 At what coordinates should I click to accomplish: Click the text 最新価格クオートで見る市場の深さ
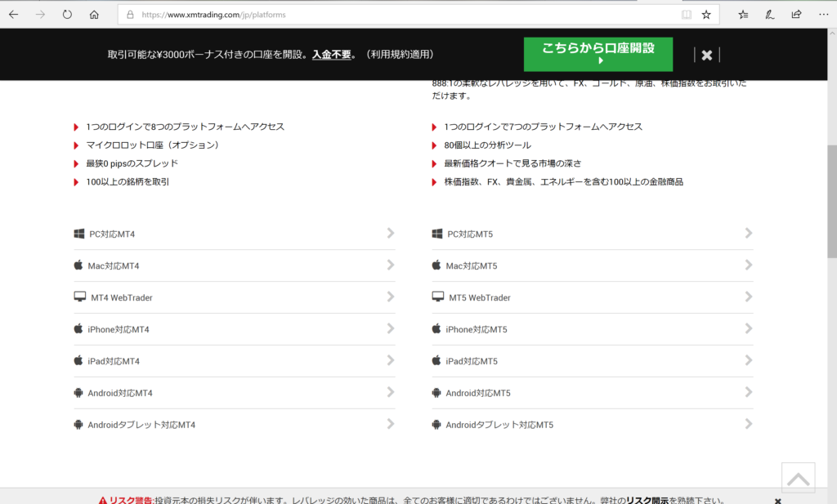(513, 163)
